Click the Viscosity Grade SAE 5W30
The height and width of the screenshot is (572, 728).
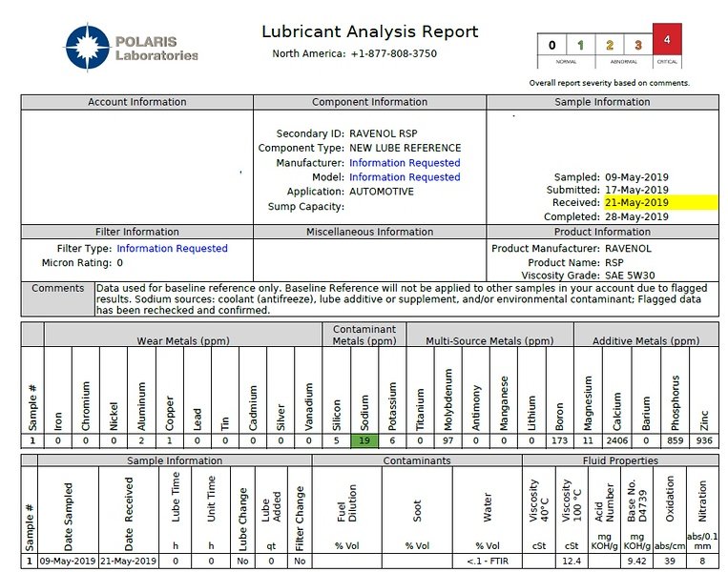630,276
